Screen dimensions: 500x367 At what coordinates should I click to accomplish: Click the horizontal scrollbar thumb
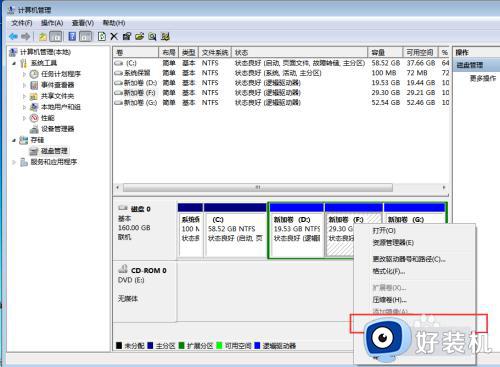coord(258,188)
